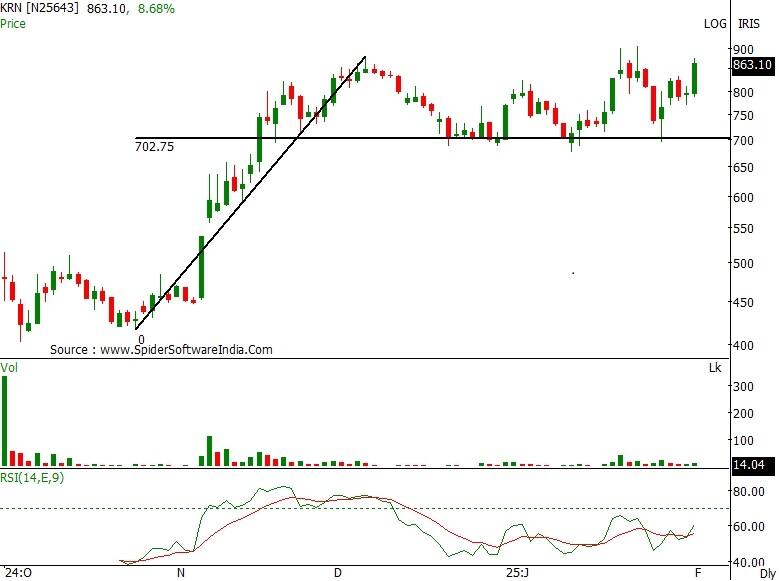Click the F month marker on time axis
The image size is (779, 581).
696,573
